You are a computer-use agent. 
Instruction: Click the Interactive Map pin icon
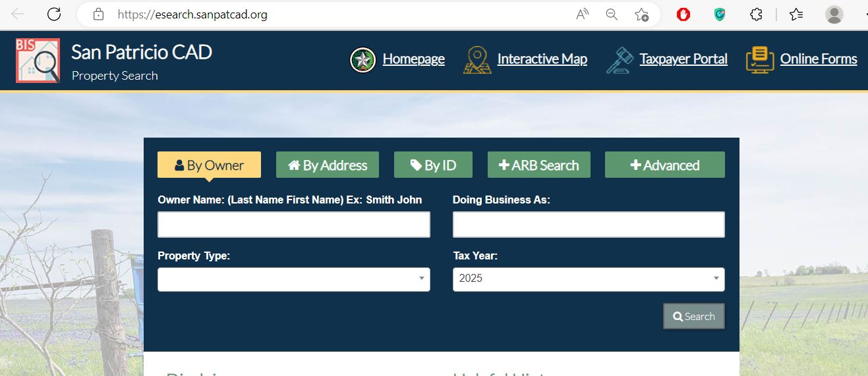pyautogui.click(x=477, y=60)
